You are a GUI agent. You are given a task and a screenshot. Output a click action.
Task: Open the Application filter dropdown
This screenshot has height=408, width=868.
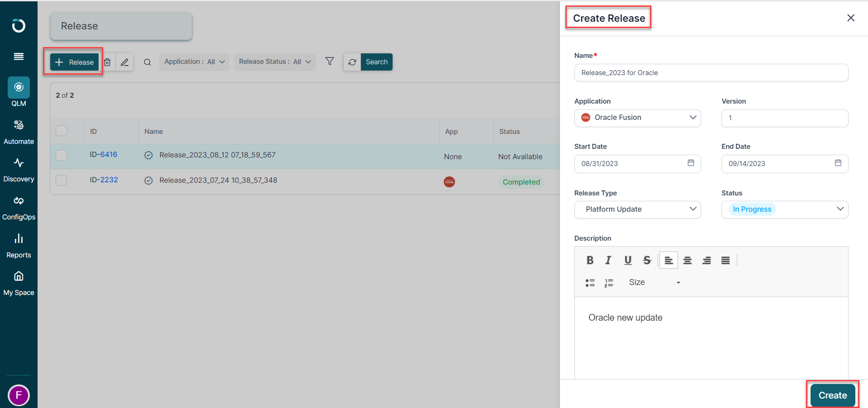point(194,62)
